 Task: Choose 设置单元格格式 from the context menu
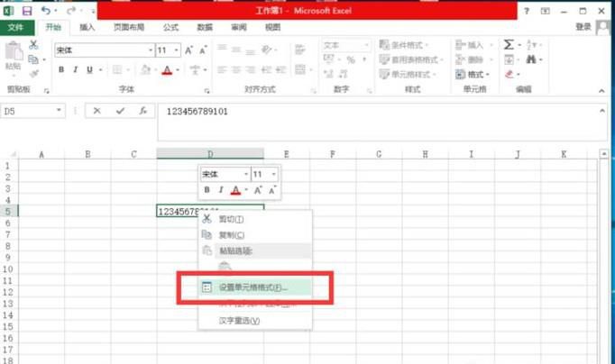(x=252, y=287)
